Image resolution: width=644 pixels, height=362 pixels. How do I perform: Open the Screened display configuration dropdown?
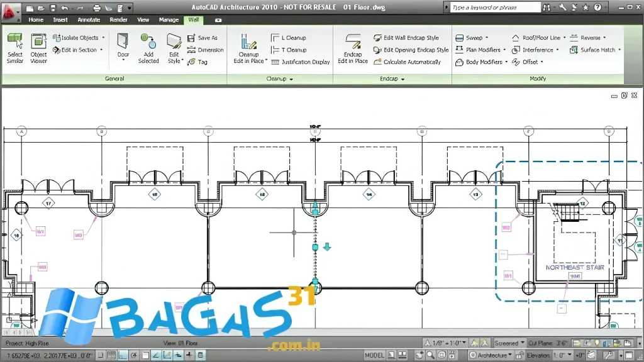(509, 343)
